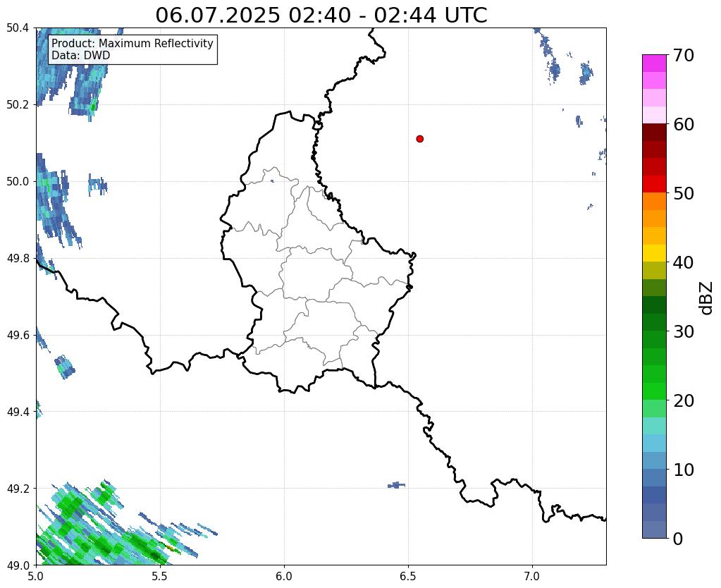Click the plot title with date and UTC time

pyautogui.click(x=321, y=16)
